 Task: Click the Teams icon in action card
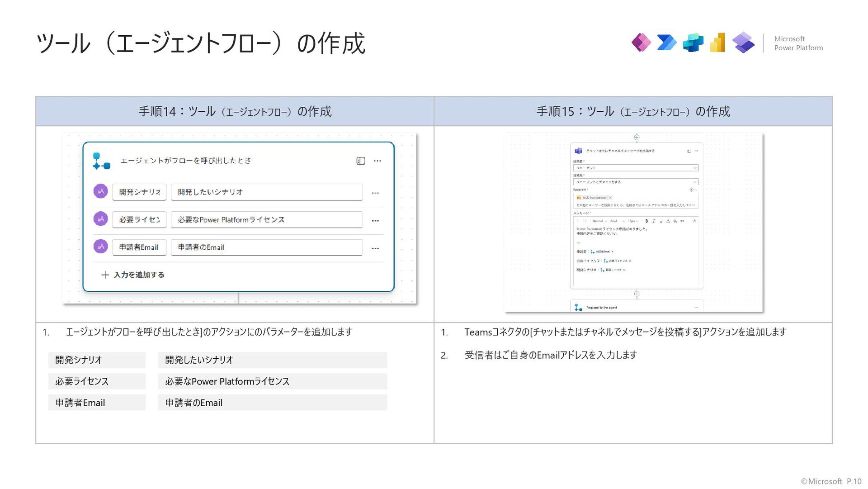click(x=578, y=151)
